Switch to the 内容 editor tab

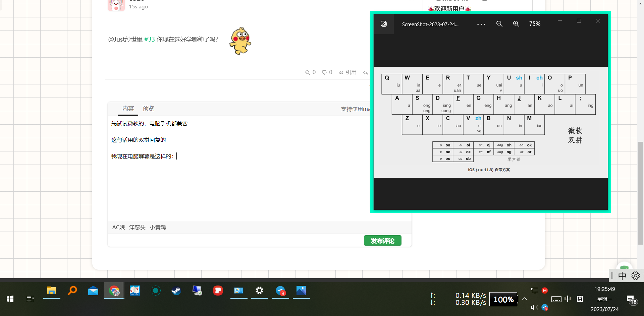click(128, 109)
